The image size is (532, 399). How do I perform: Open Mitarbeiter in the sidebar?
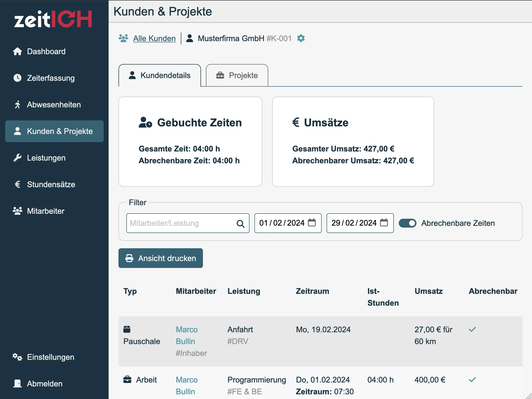tap(54, 211)
